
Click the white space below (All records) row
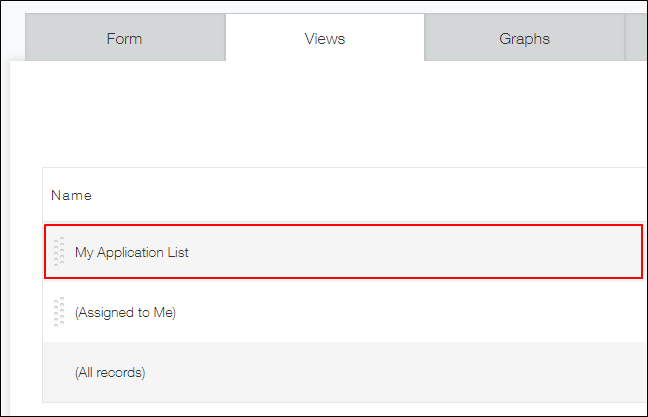[330, 408]
